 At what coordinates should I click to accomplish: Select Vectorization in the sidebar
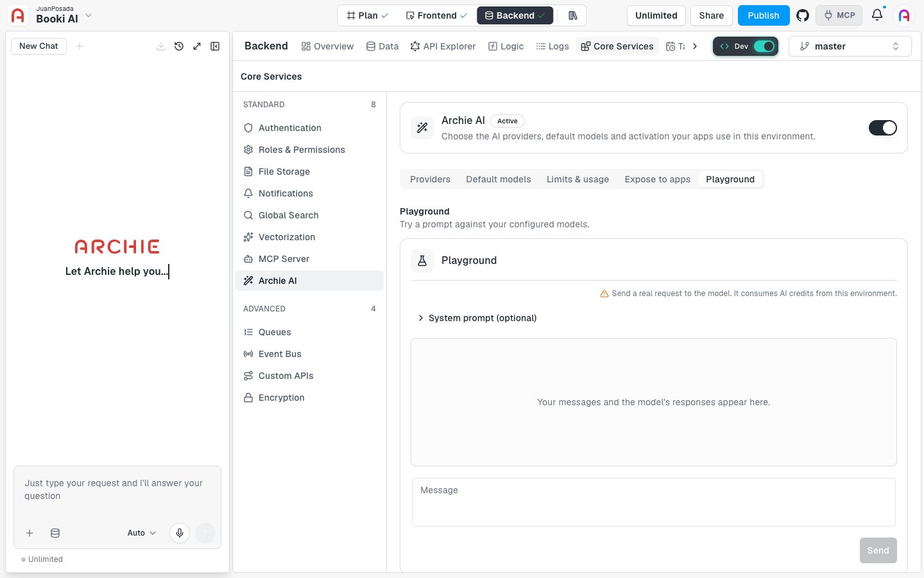(x=309, y=237)
